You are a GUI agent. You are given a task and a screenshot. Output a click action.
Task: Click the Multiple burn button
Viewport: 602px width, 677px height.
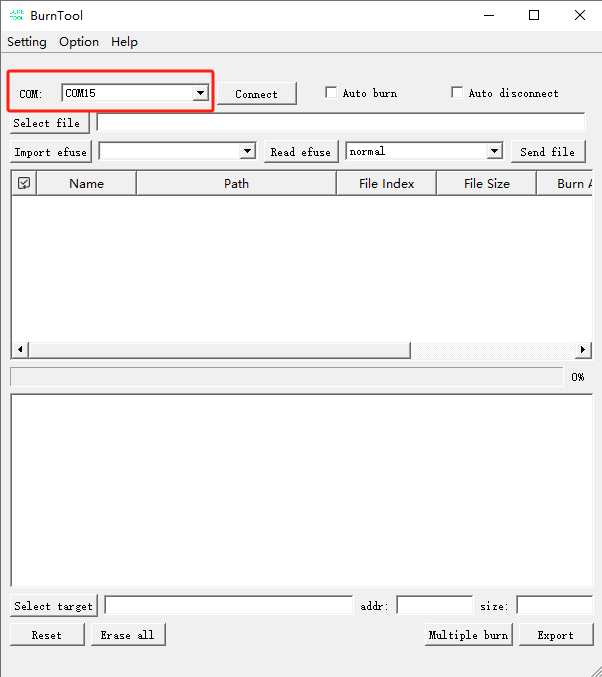pyautogui.click(x=468, y=635)
